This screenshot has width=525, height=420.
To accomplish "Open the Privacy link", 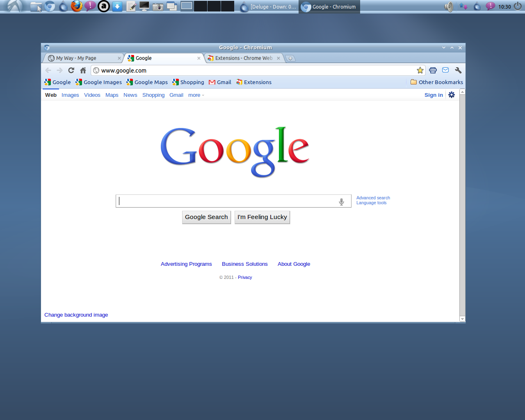I will coord(245,278).
